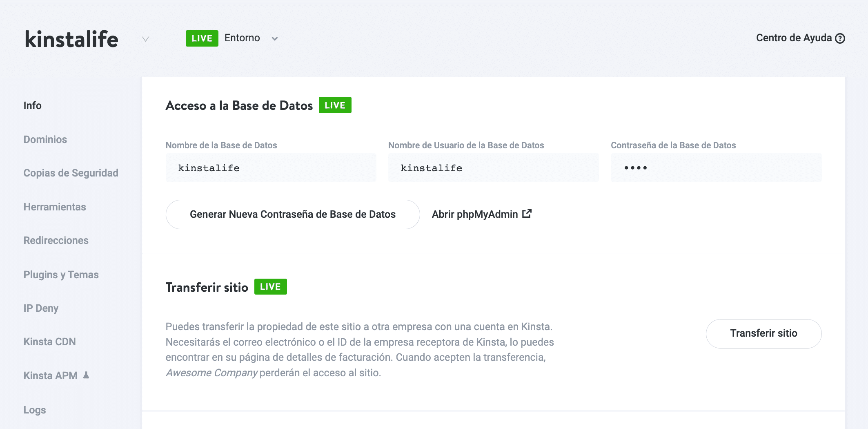Select IP Deny in the sidebar
The image size is (868, 429).
(41, 308)
